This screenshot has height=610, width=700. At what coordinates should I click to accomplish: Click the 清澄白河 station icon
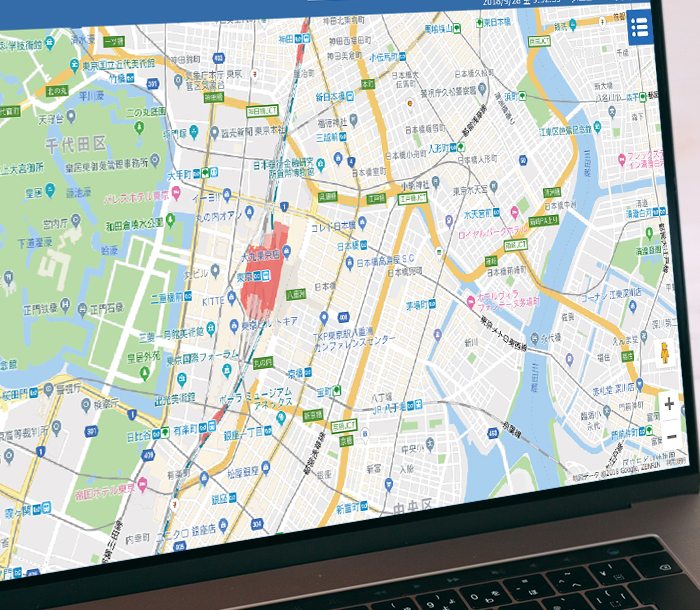point(658,212)
